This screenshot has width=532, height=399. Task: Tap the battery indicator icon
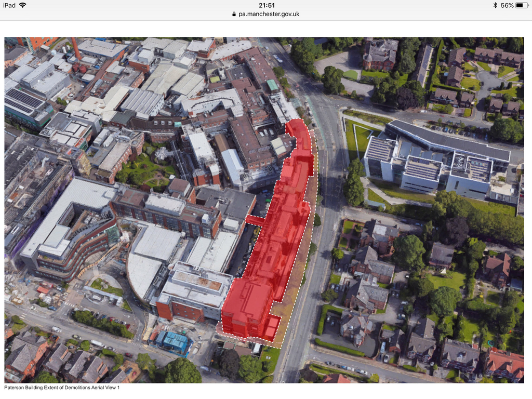(x=522, y=5)
